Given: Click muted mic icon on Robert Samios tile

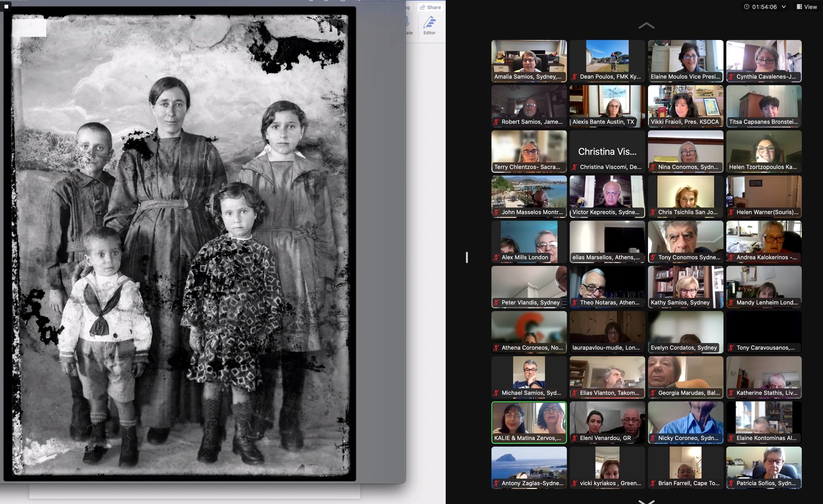Looking at the screenshot, I should 496,122.
